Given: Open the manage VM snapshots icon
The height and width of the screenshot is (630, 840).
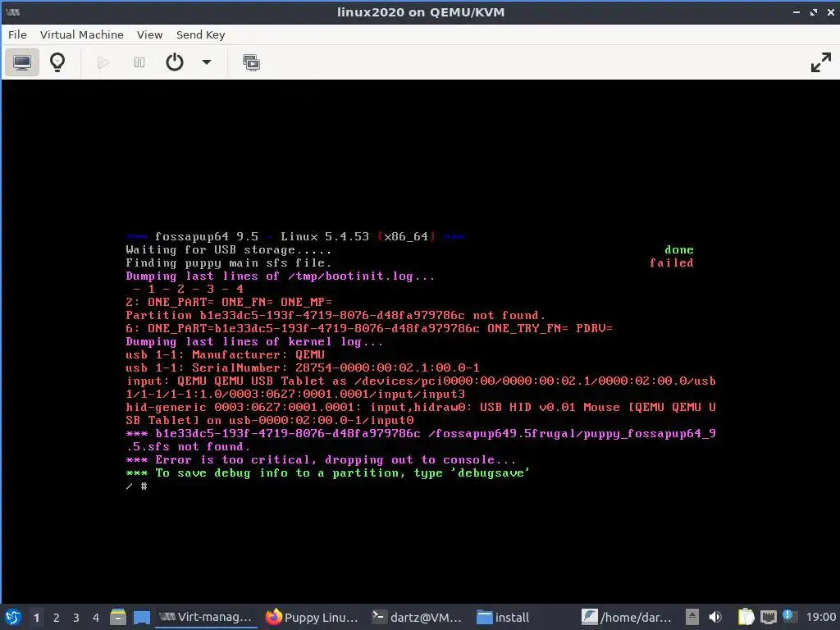Looking at the screenshot, I should pos(251,62).
